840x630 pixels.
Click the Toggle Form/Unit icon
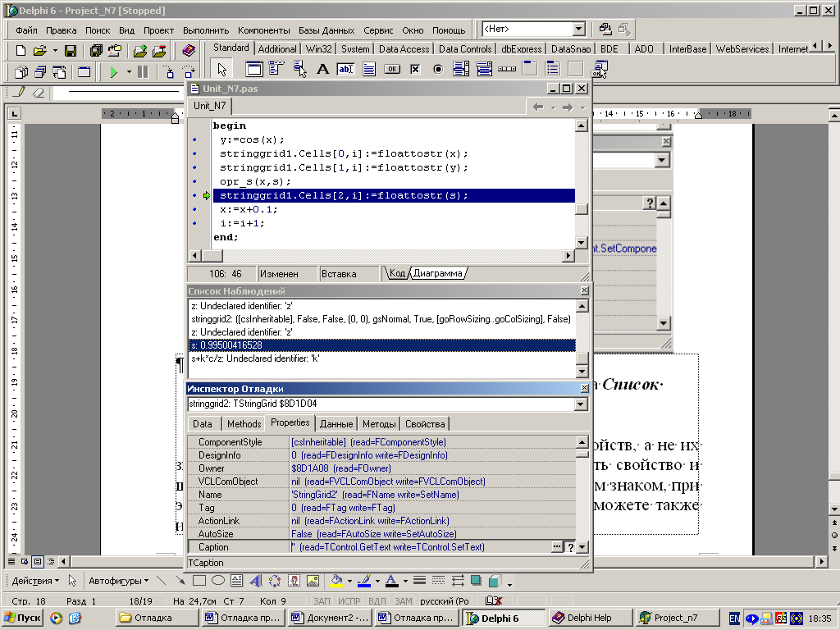(x=59, y=72)
